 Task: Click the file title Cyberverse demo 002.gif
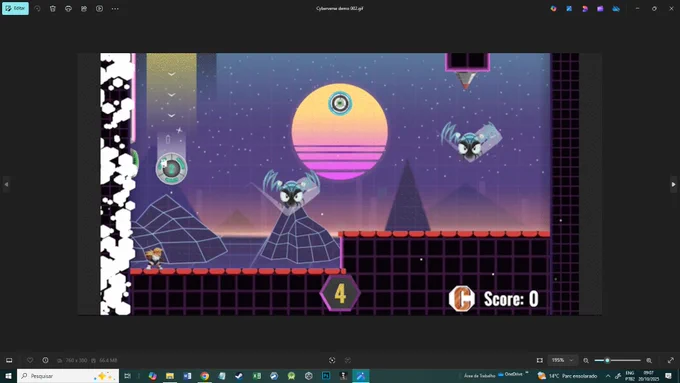tap(340, 8)
